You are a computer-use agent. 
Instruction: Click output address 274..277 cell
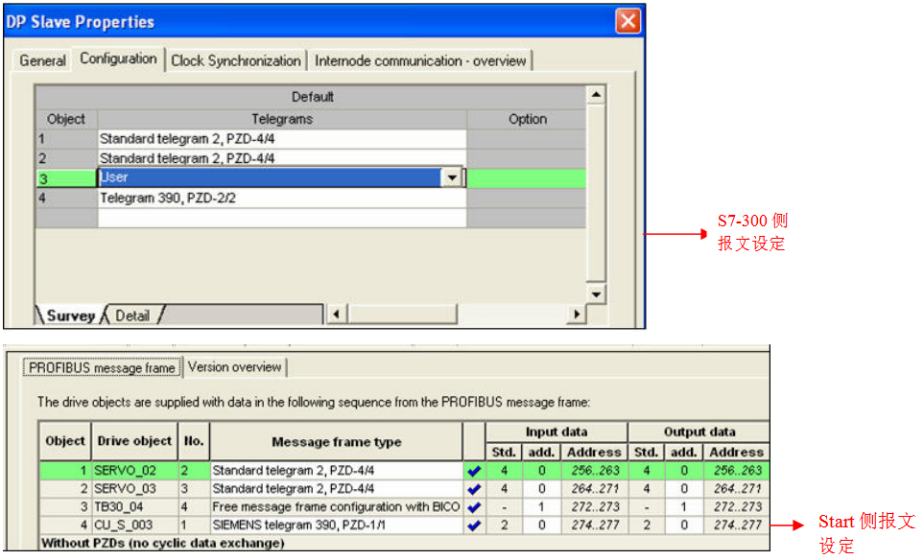pyautogui.click(x=737, y=525)
